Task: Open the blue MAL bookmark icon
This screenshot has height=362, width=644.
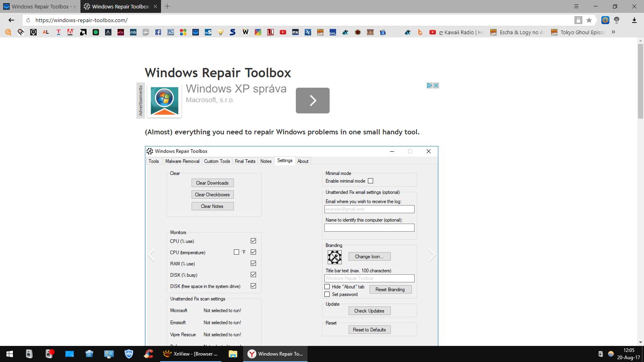Action: (x=333, y=32)
